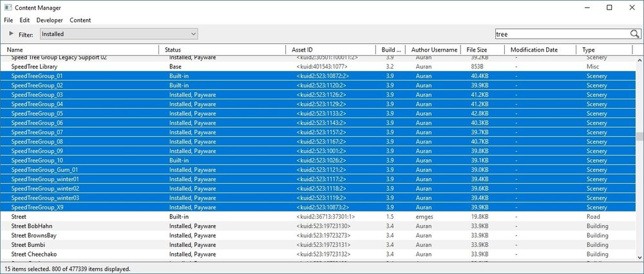Click the 'Filter:' label
The image size is (644, 274).
pos(26,35)
